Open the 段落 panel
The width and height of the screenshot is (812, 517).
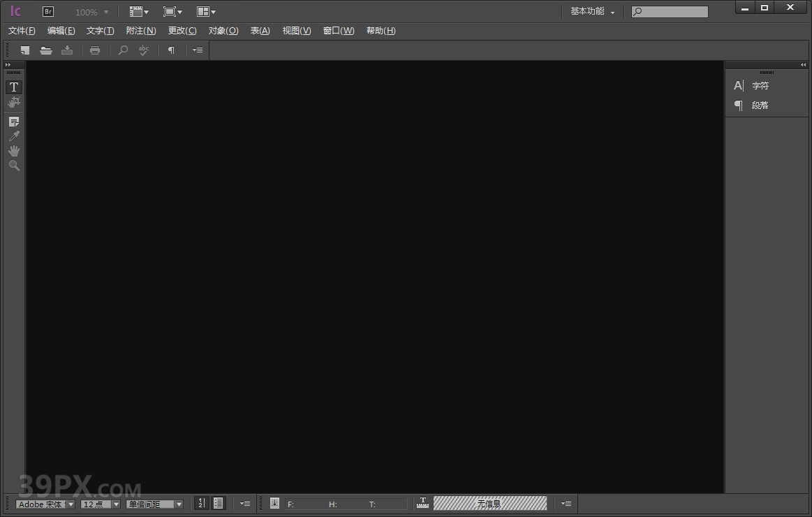[x=760, y=105]
